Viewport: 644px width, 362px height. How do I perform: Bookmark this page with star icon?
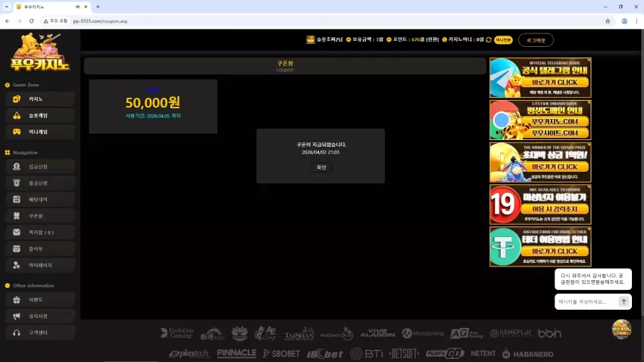pyautogui.click(x=608, y=21)
